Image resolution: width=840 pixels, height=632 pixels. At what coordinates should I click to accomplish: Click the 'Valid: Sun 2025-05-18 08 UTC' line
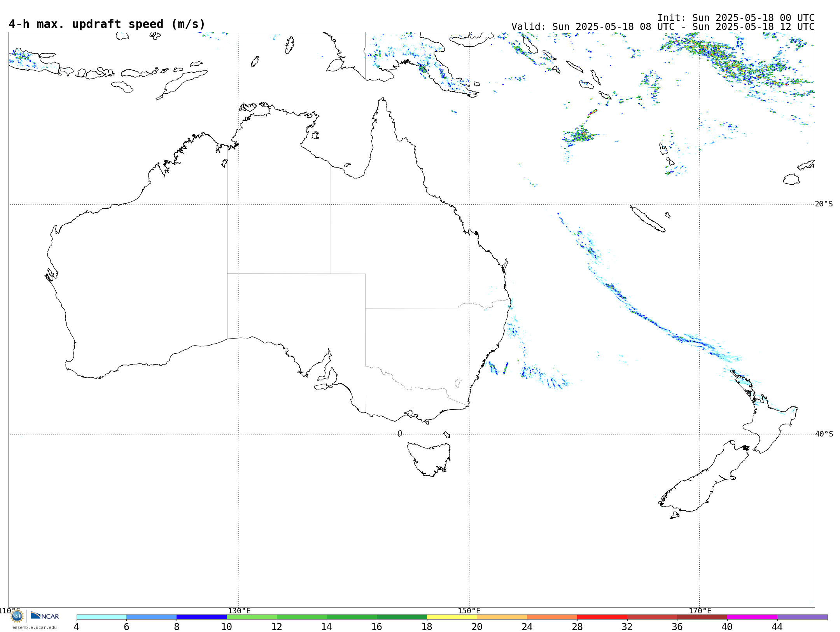pyautogui.click(x=663, y=27)
